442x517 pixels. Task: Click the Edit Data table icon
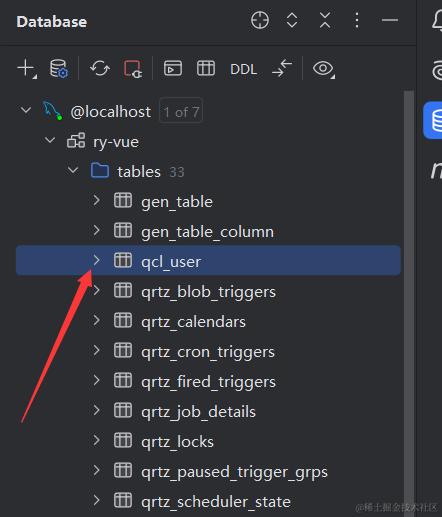coord(206,68)
